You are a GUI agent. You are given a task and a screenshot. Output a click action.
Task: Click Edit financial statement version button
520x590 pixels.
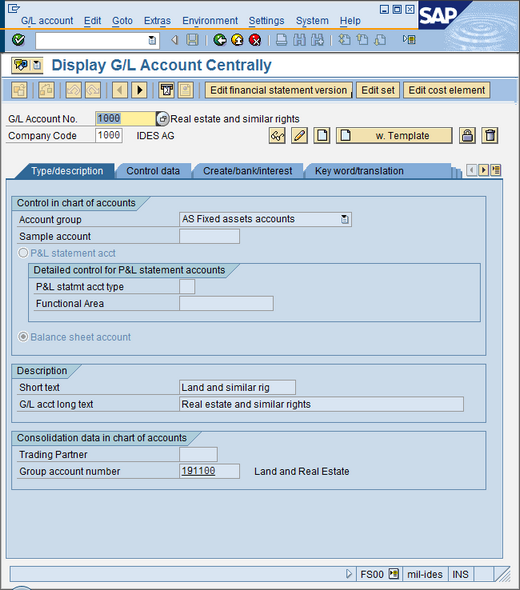click(x=278, y=90)
